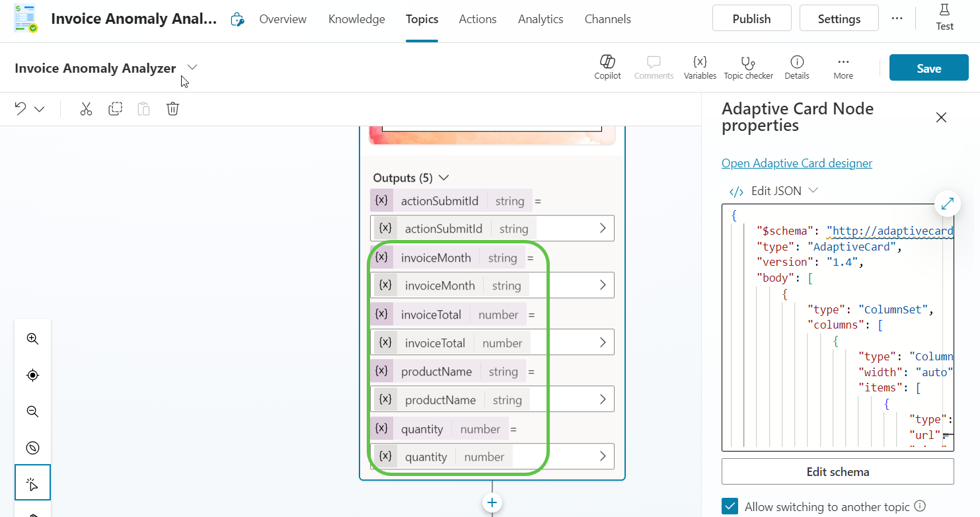
Task: Uncheck Allow switching to another topic
Action: tap(730, 506)
